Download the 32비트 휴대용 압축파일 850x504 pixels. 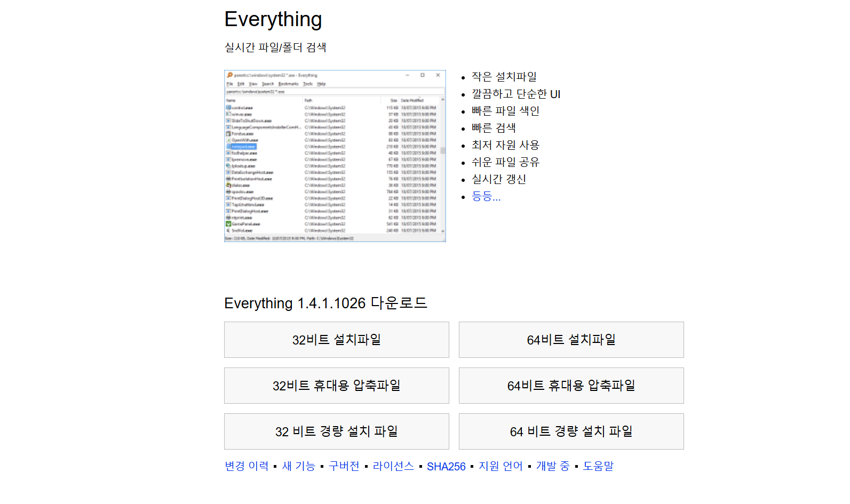pyautogui.click(x=336, y=386)
